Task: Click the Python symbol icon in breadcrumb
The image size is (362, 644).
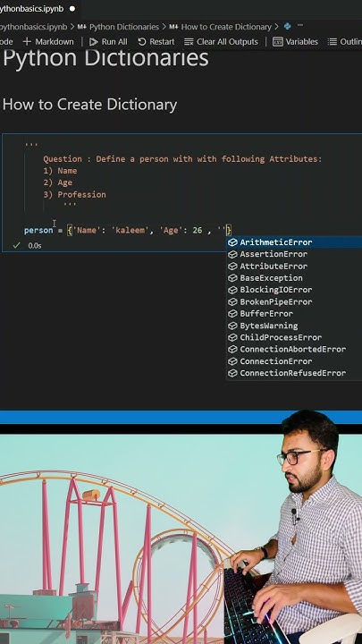Action: pyautogui.click(x=287, y=27)
